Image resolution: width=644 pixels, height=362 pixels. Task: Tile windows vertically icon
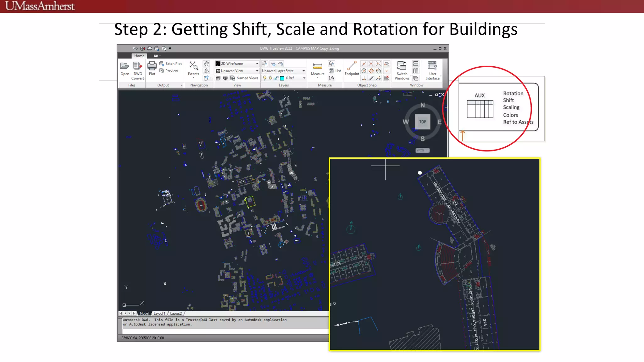[x=416, y=71]
